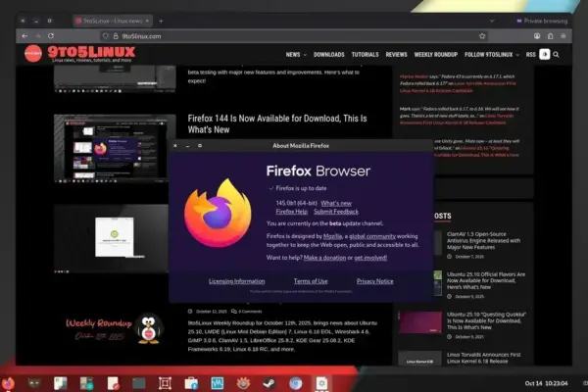Click the forward arrow in Firefox toolbar
The width and height of the screenshot is (588, 392).
coord(38,36)
